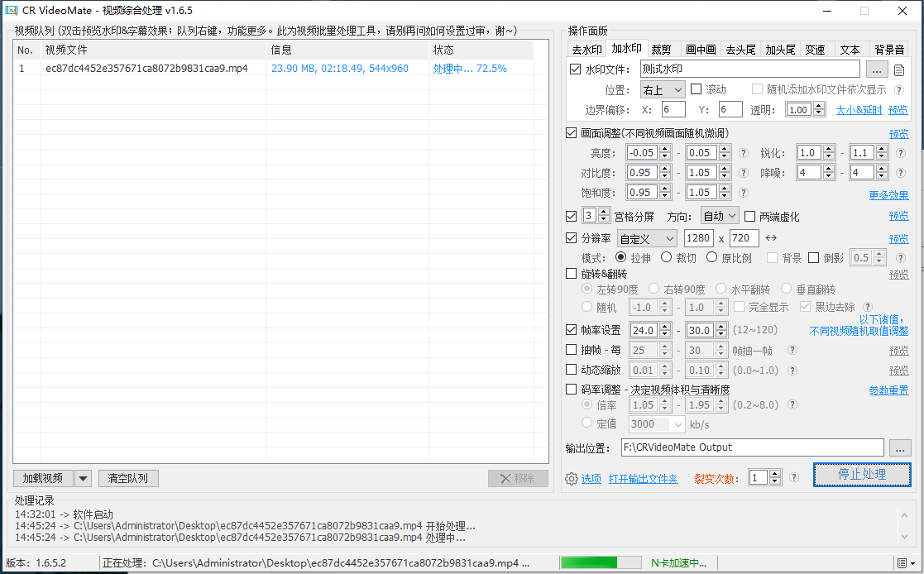The height and width of the screenshot is (574, 924).
Task: Click the 清空队列 button
Action: [128, 479]
